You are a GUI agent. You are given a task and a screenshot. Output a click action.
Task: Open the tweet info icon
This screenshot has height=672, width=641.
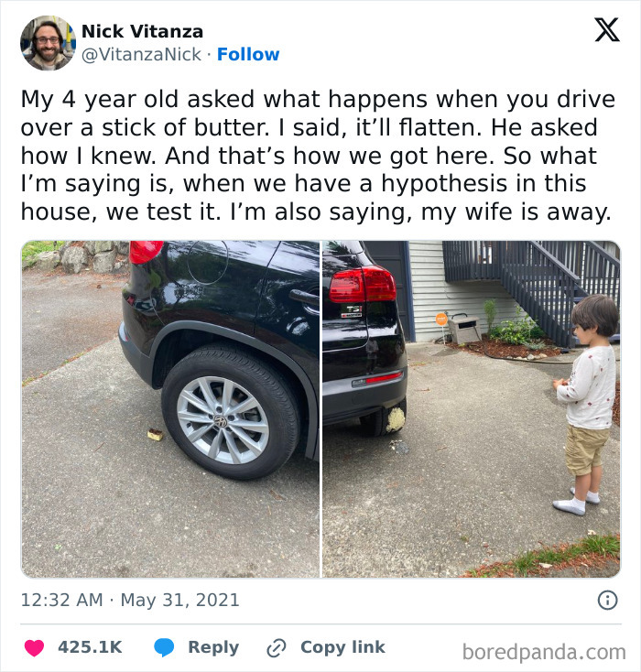[606, 601]
